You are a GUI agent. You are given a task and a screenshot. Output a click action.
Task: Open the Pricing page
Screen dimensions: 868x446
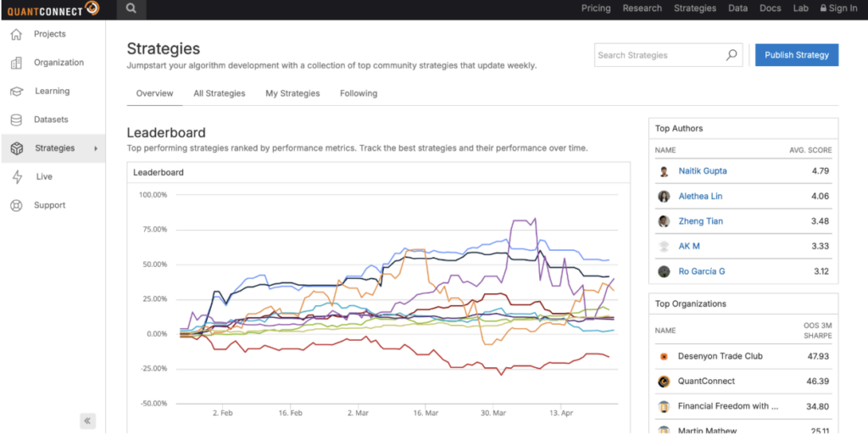[596, 8]
